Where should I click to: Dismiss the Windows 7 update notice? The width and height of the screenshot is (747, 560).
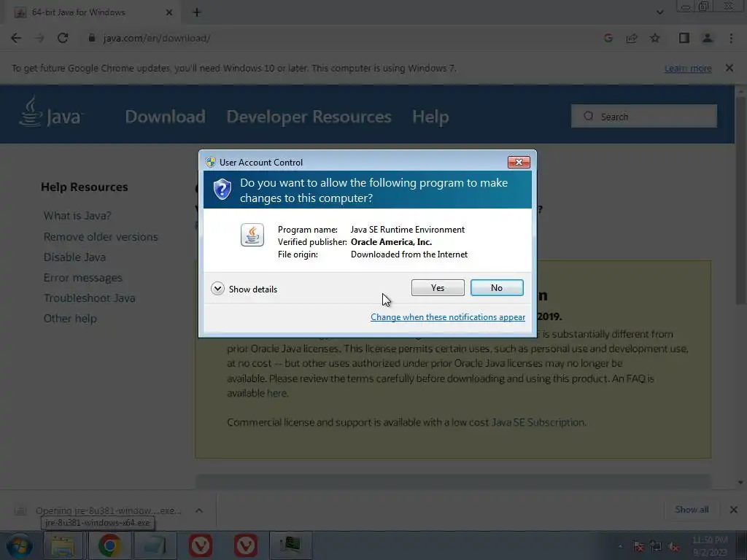(729, 68)
